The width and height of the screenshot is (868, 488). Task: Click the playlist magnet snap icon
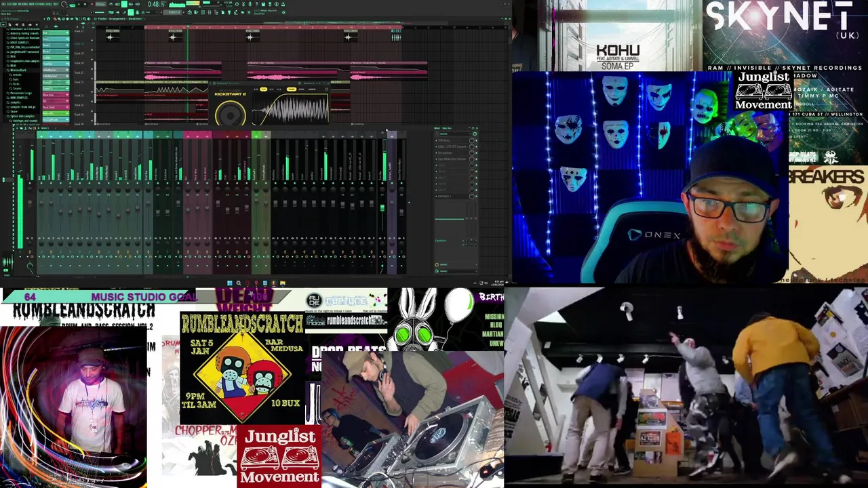click(x=48, y=19)
